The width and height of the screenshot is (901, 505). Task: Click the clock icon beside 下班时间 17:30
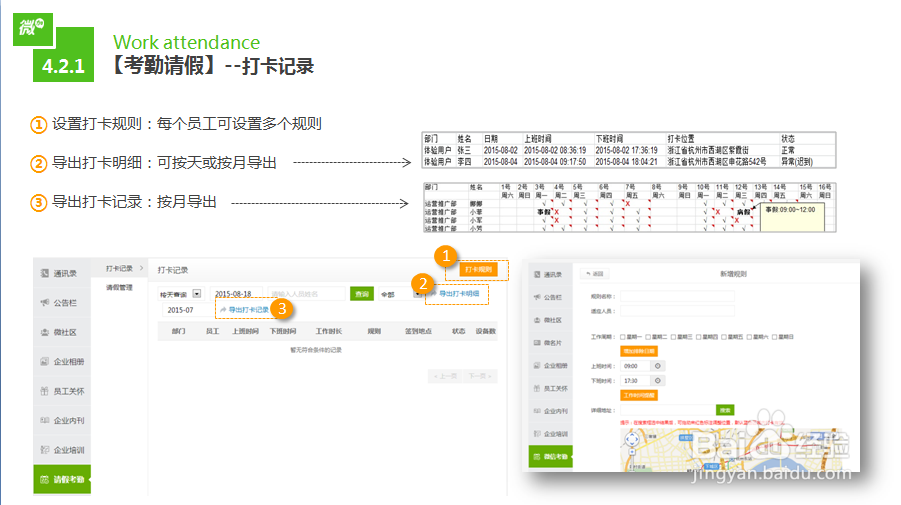click(x=658, y=380)
